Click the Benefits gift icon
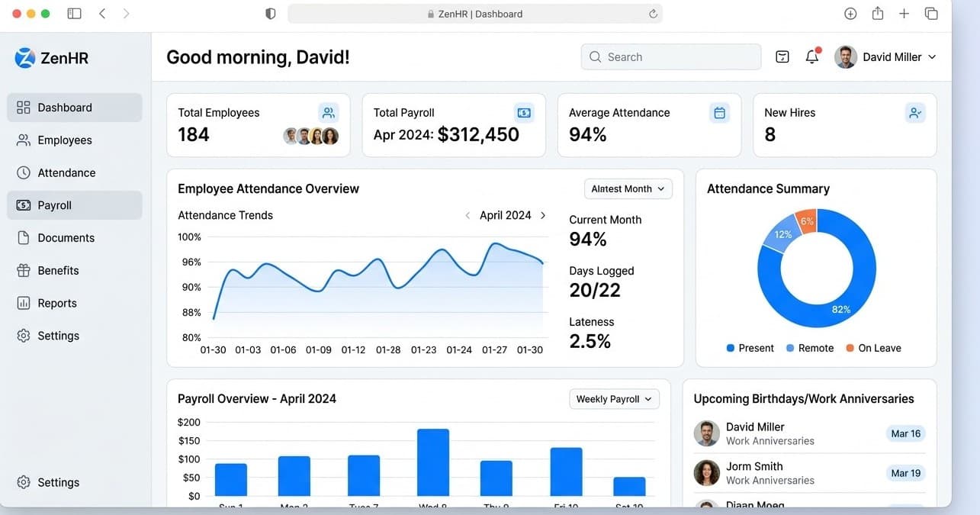The height and width of the screenshot is (515, 980). pos(24,271)
